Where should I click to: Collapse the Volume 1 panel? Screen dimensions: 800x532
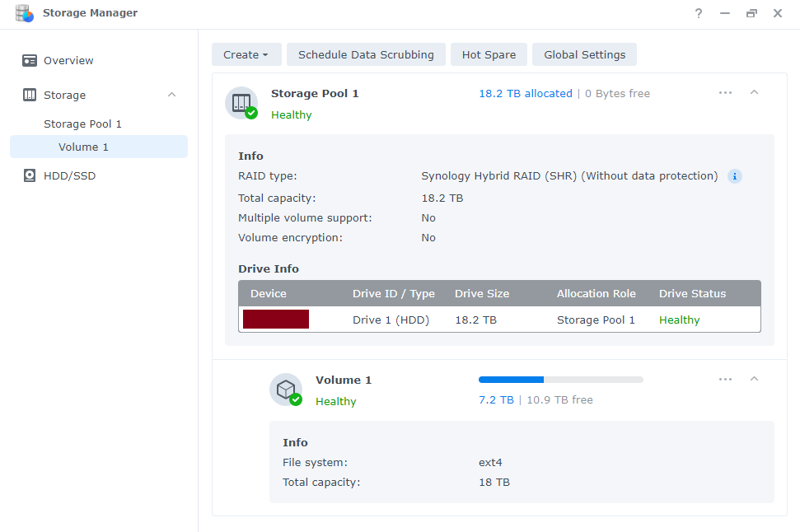point(755,379)
